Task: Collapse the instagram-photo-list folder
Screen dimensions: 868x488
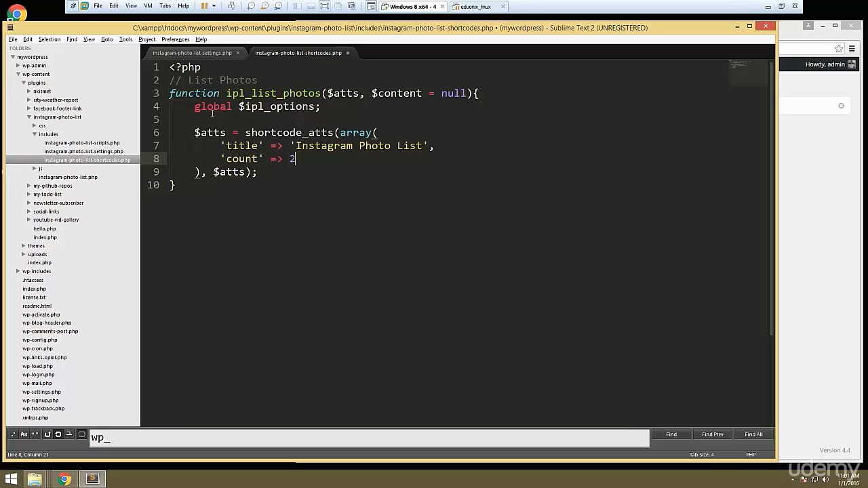Action: pyautogui.click(x=29, y=117)
